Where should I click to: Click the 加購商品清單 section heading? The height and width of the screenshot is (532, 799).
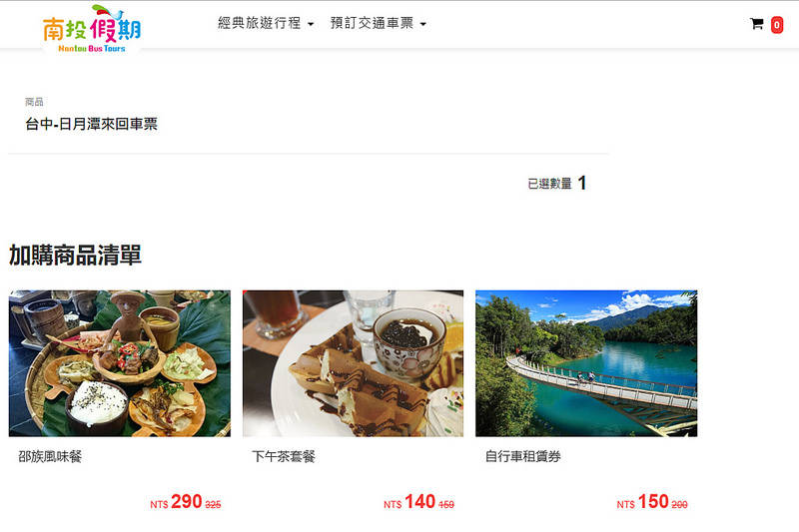[75, 256]
